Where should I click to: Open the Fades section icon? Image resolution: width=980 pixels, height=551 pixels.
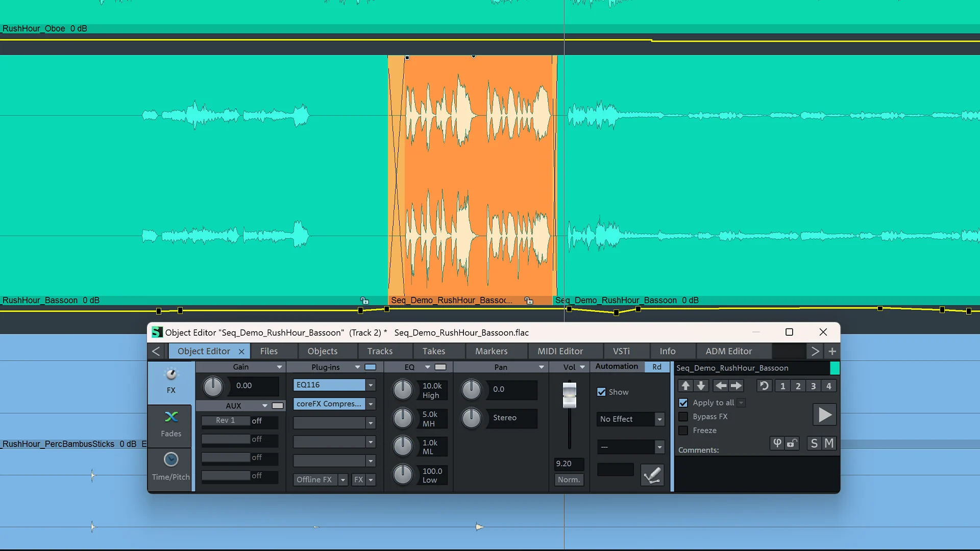click(x=171, y=417)
